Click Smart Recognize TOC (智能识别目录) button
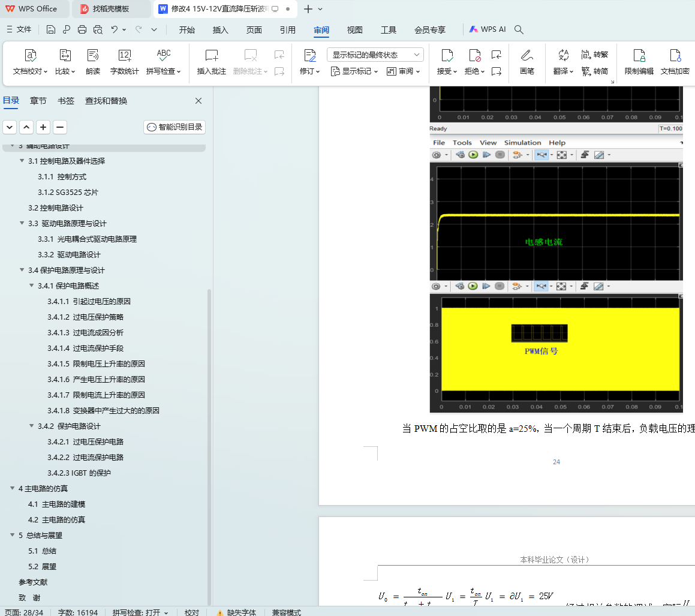This screenshot has width=695, height=616. 174,127
